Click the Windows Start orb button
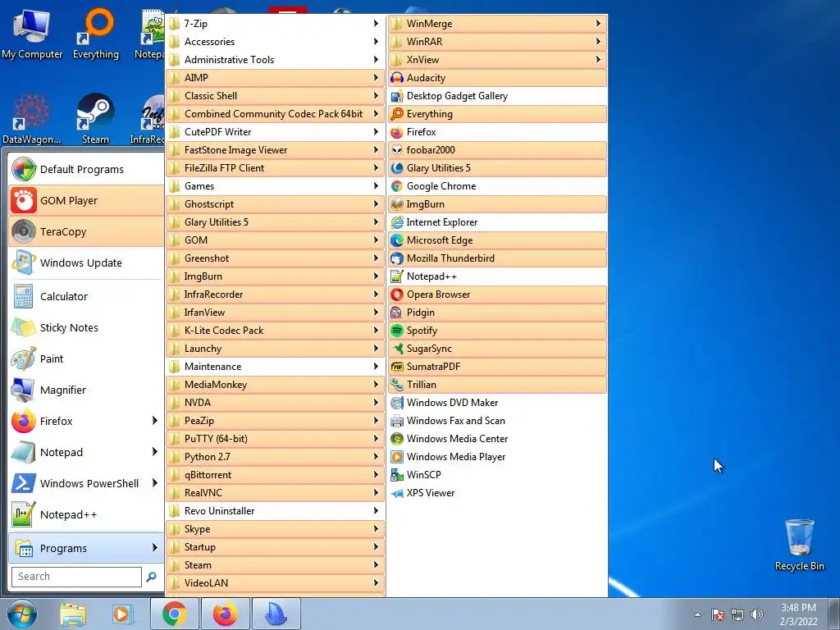Image resolution: width=840 pixels, height=630 pixels. 21,614
